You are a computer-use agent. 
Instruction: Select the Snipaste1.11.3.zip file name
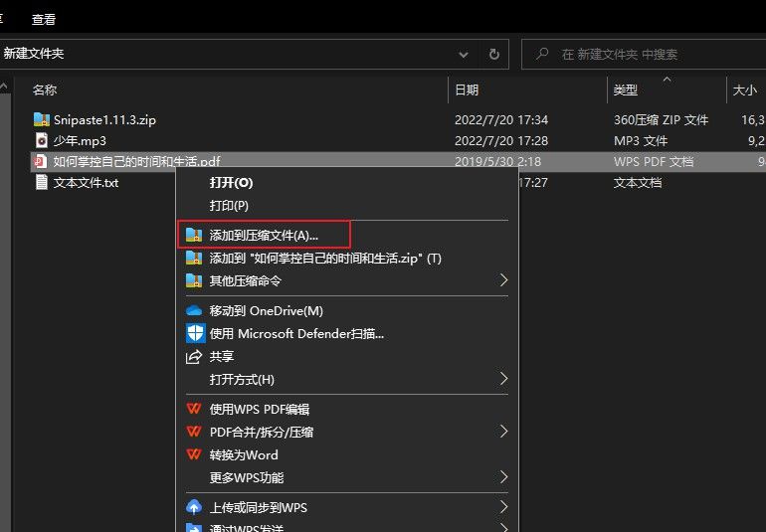coord(104,119)
